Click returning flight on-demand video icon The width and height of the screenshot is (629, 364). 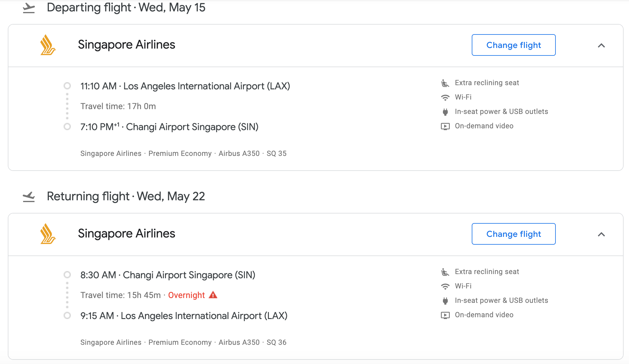[445, 315]
